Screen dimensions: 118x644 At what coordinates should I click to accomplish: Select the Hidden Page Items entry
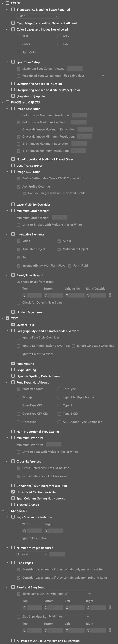[x=29, y=312]
